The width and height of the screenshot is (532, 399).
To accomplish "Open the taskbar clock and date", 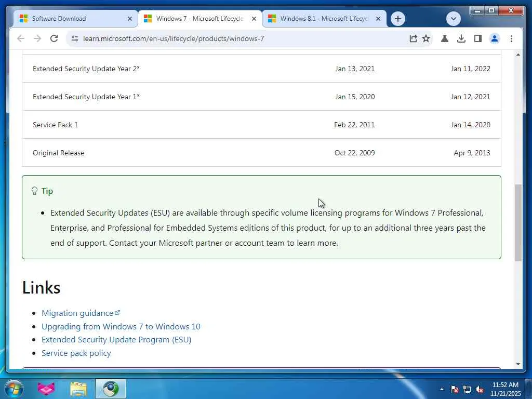I will 505,389.
